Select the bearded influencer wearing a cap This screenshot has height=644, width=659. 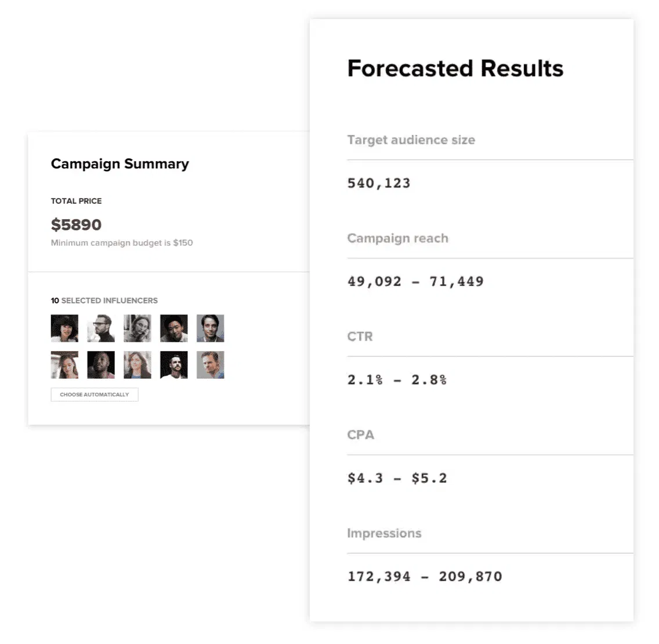pos(174,365)
